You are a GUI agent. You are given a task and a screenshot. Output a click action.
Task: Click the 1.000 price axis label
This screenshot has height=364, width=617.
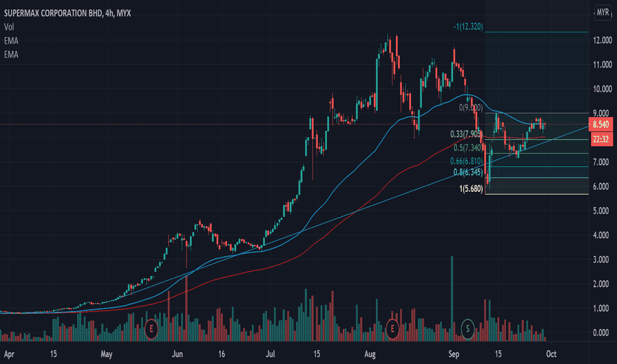pyautogui.click(x=602, y=308)
